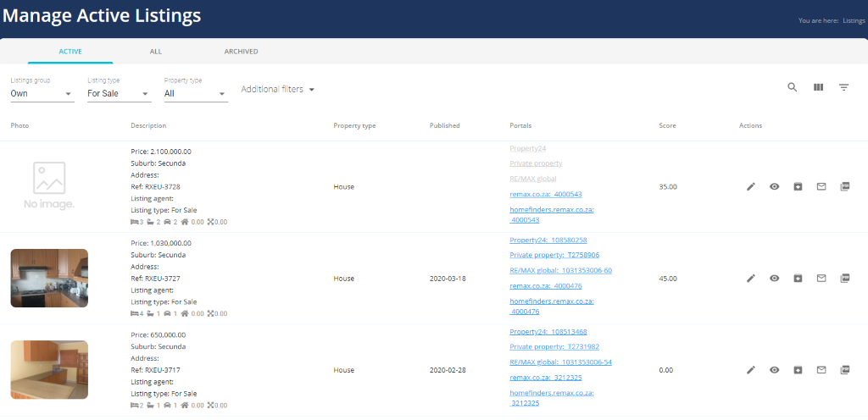Open remax.co.za link 3212325
The width and height of the screenshot is (868, 420).
pyautogui.click(x=545, y=378)
